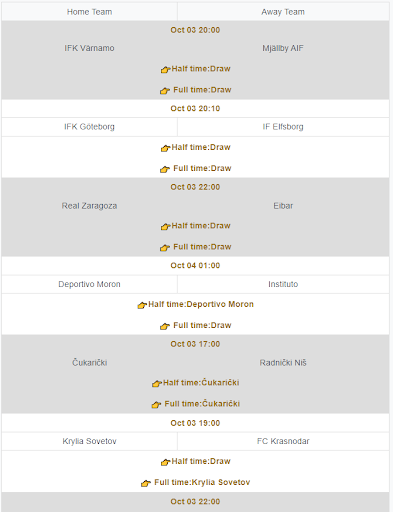Click the Oct 04 01:00 match time
This screenshot has width=393, height=512.
tap(195, 266)
